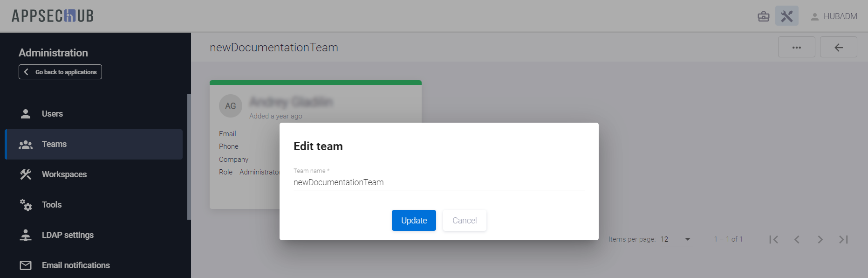Click Go back to applications

coord(61,72)
